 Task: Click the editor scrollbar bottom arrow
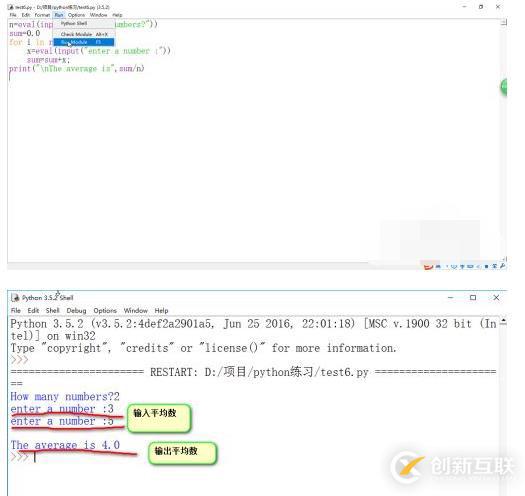(504, 259)
